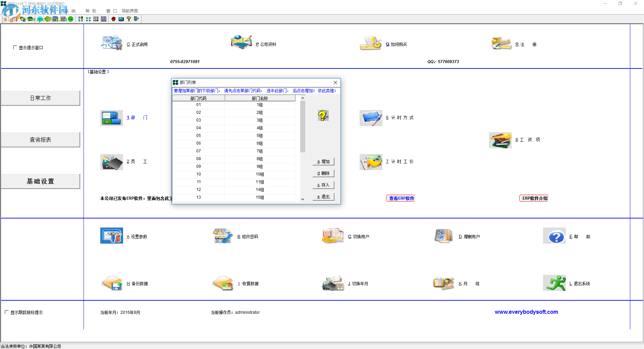Open the ERP软件介绍 link
Screen dimensions: 644x349
pos(535,198)
